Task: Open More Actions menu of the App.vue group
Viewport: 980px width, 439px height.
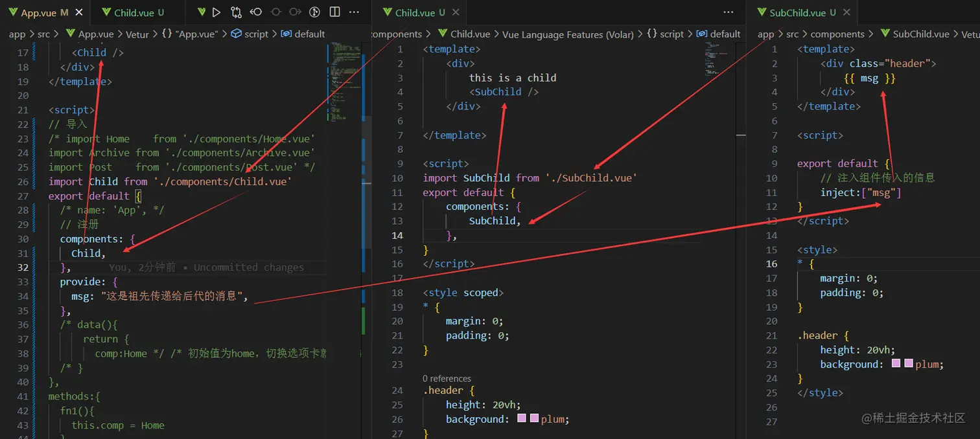Action: [354, 12]
